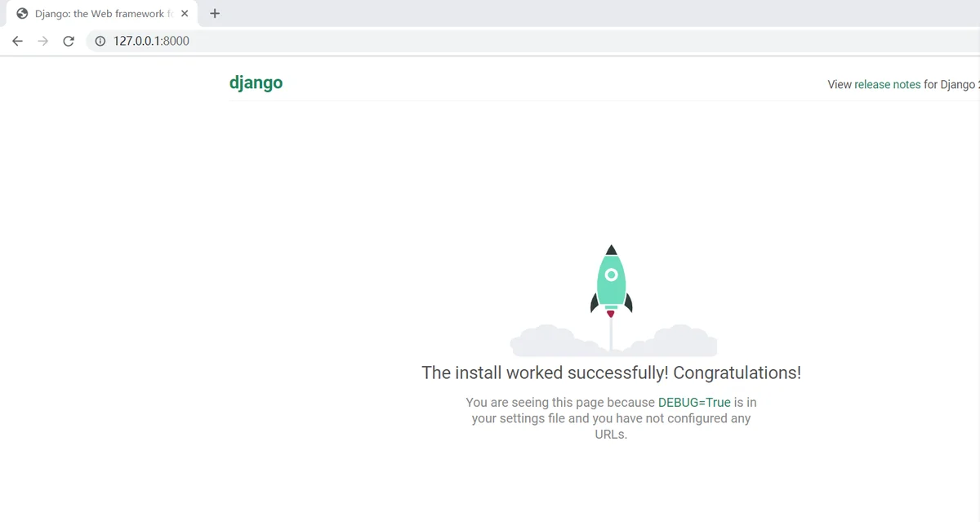Reload the page with the refresh icon

click(69, 41)
